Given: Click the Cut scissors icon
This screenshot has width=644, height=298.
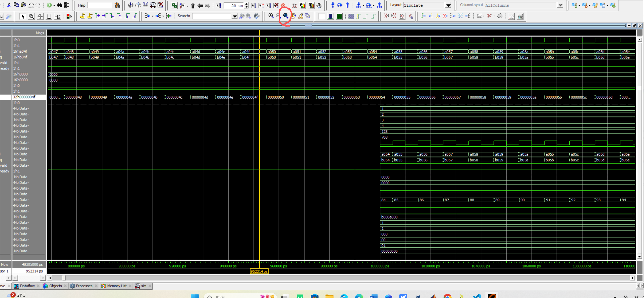Looking at the screenshot, I should 9,5.
